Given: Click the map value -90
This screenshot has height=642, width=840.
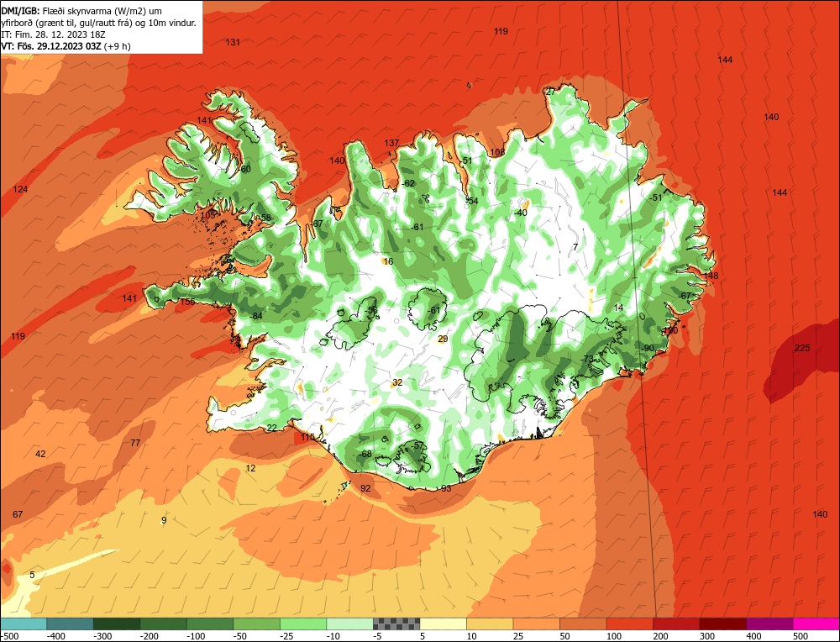Looking at the screenshot, I should click(648, 348).
